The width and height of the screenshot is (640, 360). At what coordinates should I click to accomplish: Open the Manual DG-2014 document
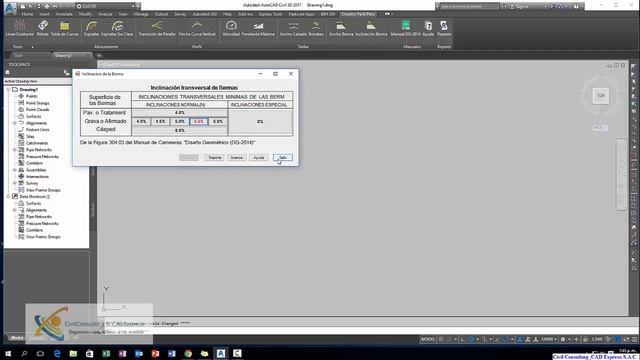tap(405, 29)
